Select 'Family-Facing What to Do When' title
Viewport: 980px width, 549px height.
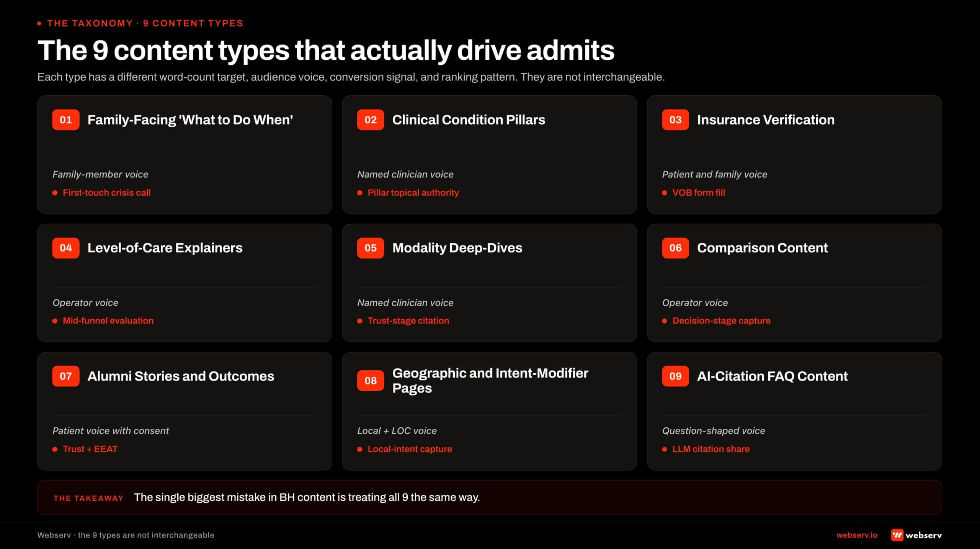tap(190, 120)
